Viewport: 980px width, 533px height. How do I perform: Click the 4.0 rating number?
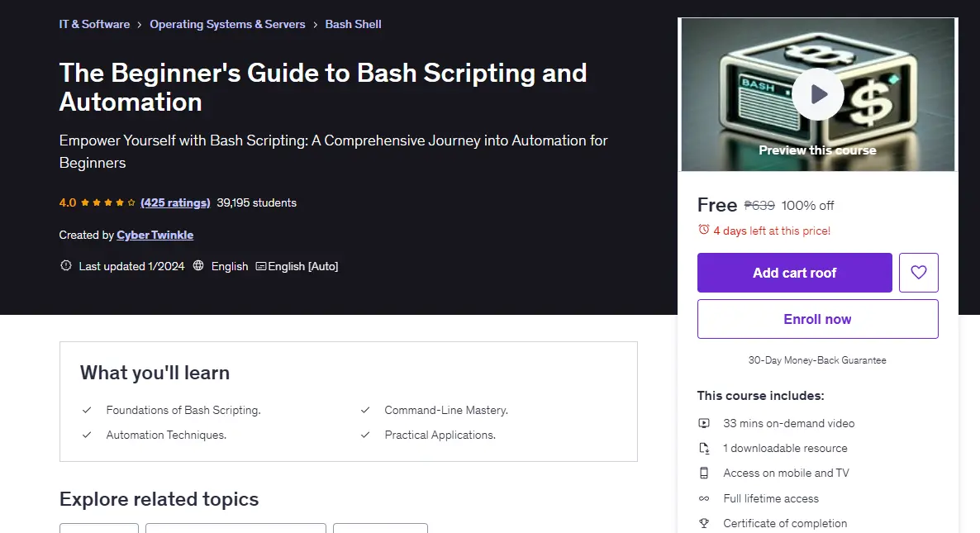[68, 202]
